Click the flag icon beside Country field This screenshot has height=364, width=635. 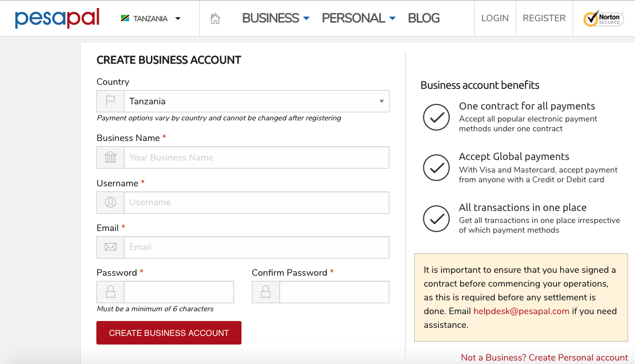[x=111, y=101]
